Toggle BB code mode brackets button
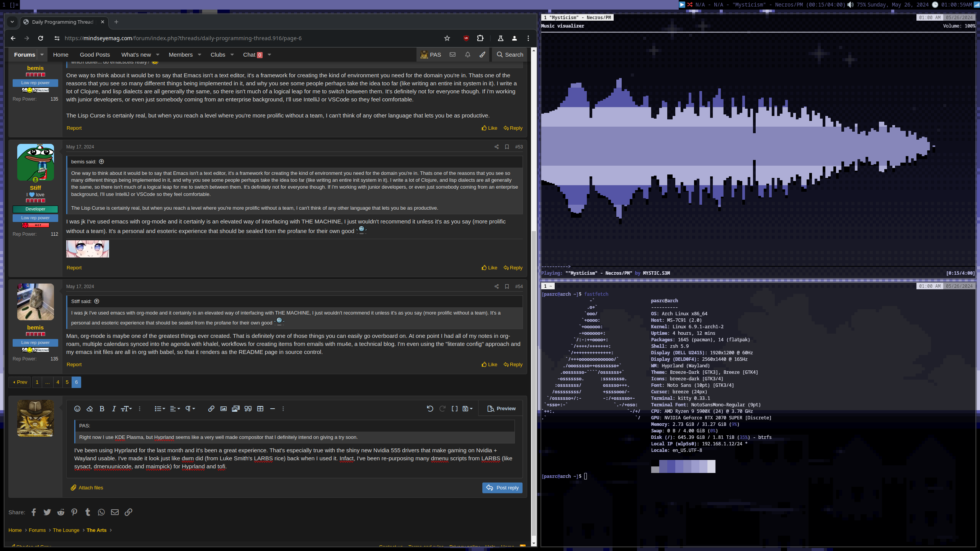 (455, 409)
